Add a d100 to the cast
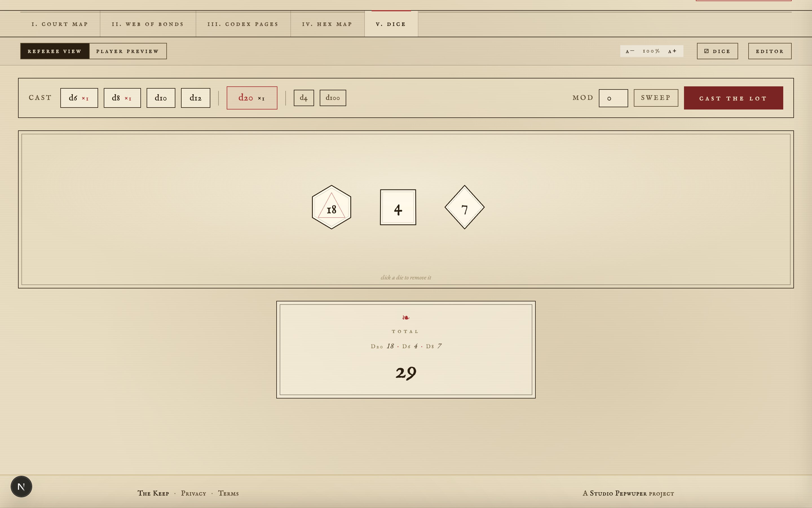 (x=333, y=98)
